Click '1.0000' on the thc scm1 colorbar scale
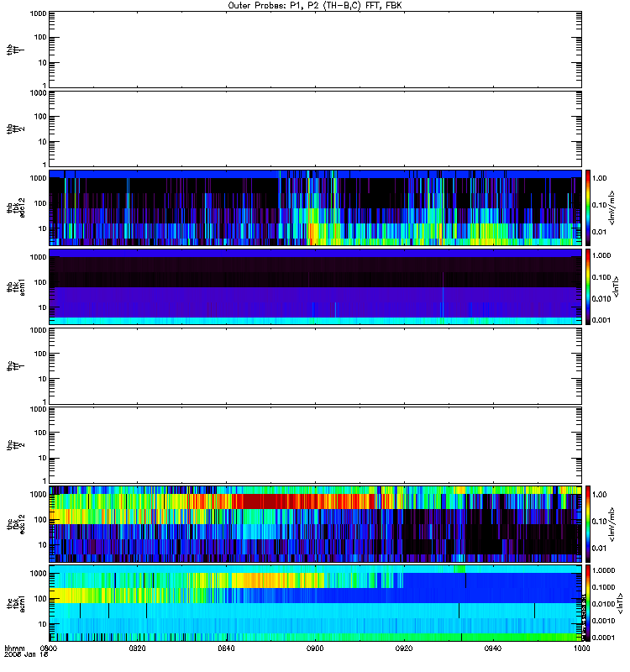 [603, 570]
